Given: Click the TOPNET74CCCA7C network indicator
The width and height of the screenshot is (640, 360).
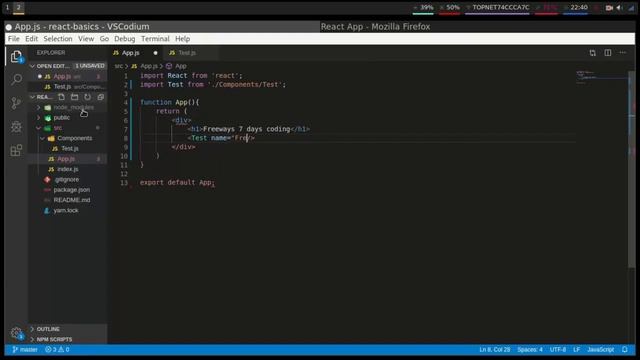Looking at the screenshot, I should click(498, 7).
